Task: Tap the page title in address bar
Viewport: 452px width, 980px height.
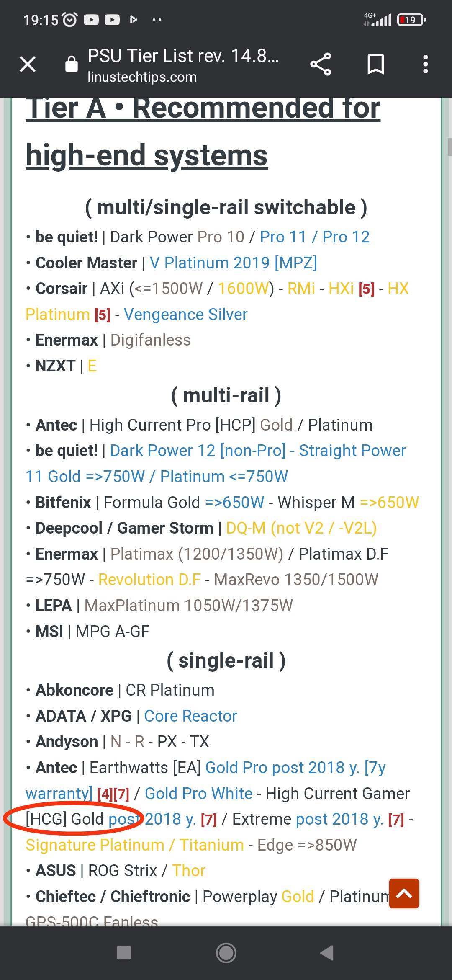Action: [183, 56]
